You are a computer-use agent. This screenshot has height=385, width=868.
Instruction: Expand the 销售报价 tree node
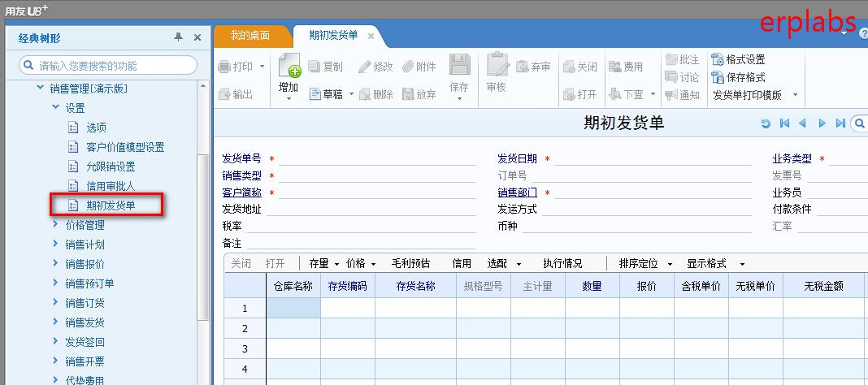click(55, 262)
